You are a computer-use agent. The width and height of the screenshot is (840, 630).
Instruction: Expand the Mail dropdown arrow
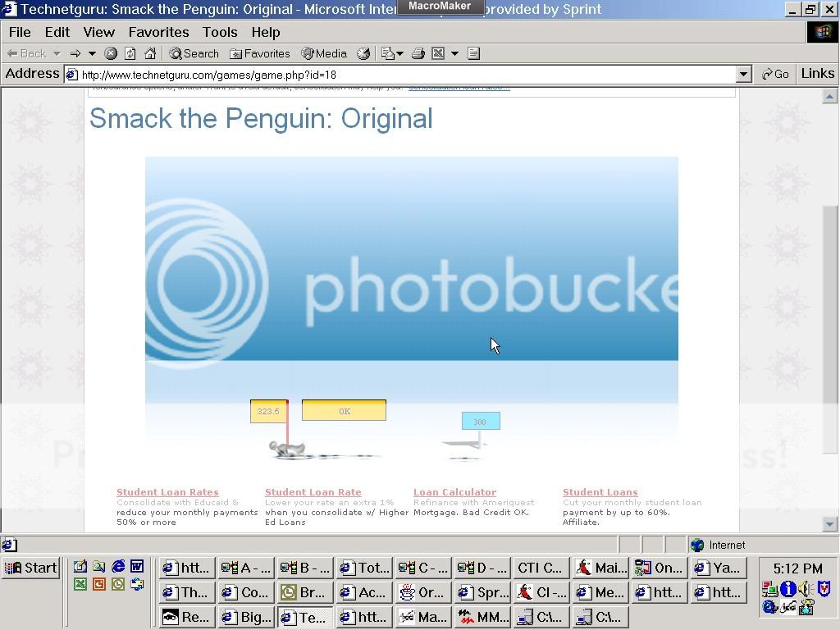tap(400, 53)
